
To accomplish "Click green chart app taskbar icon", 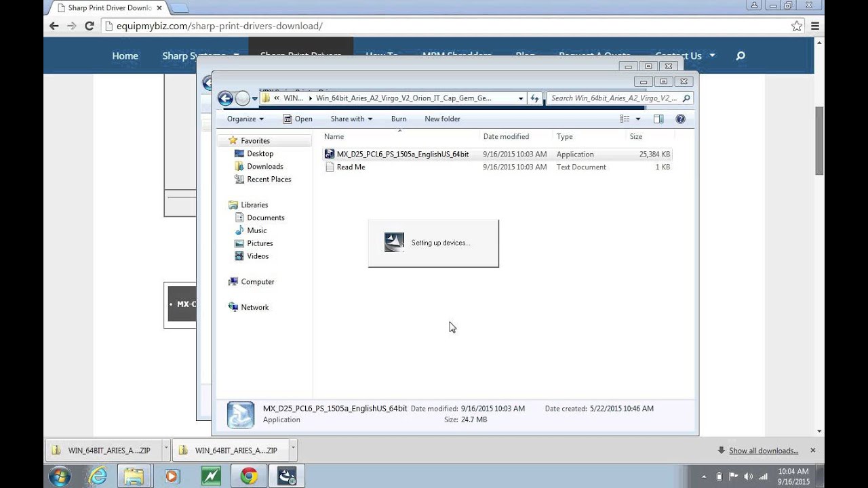I will (211, 476).
